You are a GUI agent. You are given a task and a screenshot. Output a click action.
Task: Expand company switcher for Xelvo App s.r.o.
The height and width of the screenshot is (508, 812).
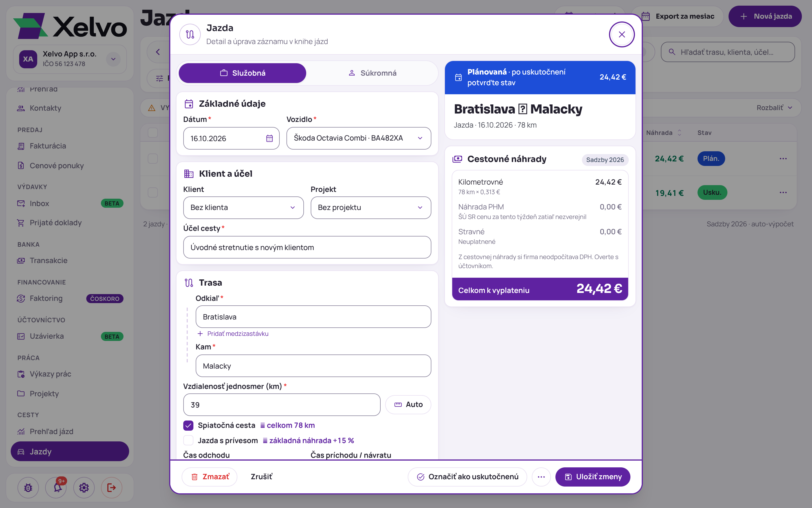(x=113, y=59)
